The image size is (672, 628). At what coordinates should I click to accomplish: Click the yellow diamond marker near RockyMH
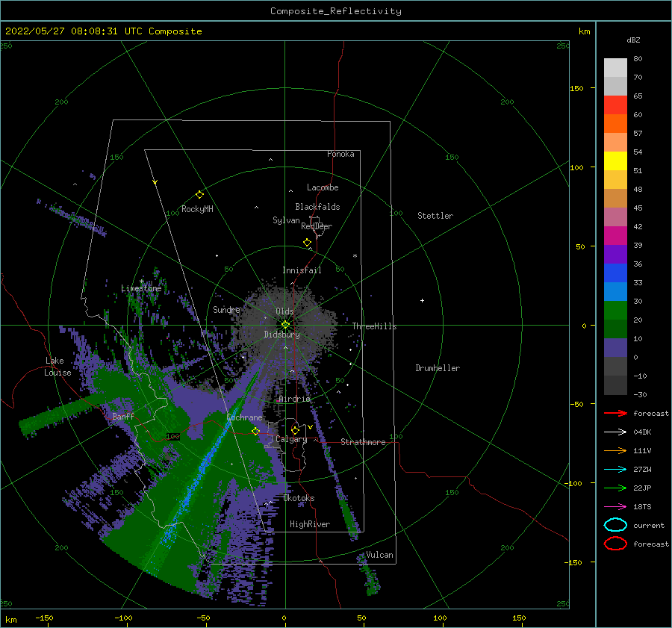199,195
